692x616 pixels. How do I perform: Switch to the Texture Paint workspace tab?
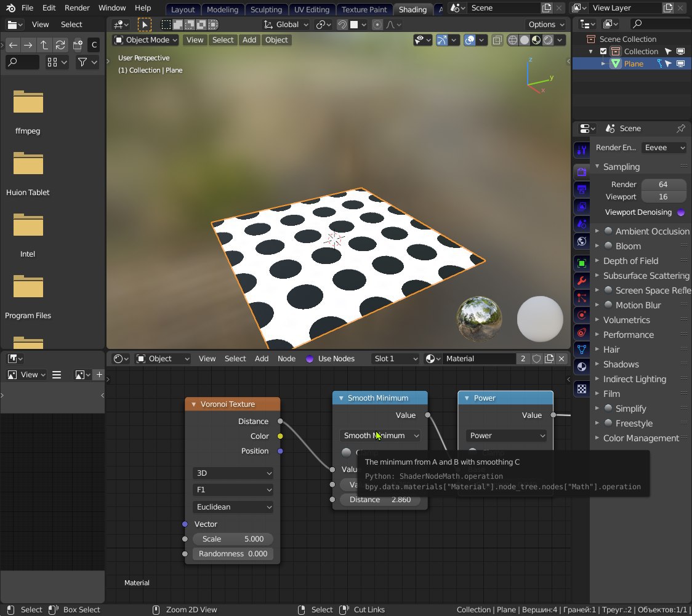[364, 9]
